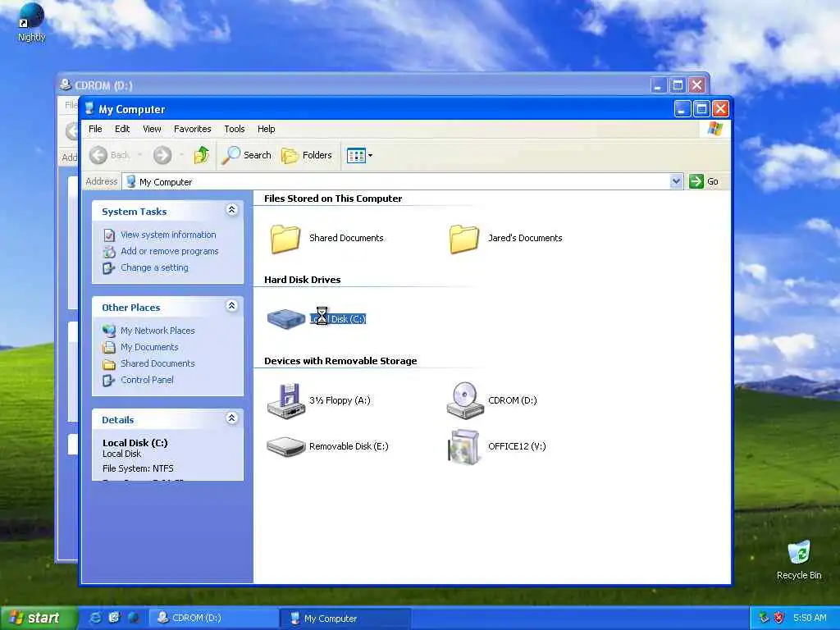Click Change a setting link

click(154, 267)
